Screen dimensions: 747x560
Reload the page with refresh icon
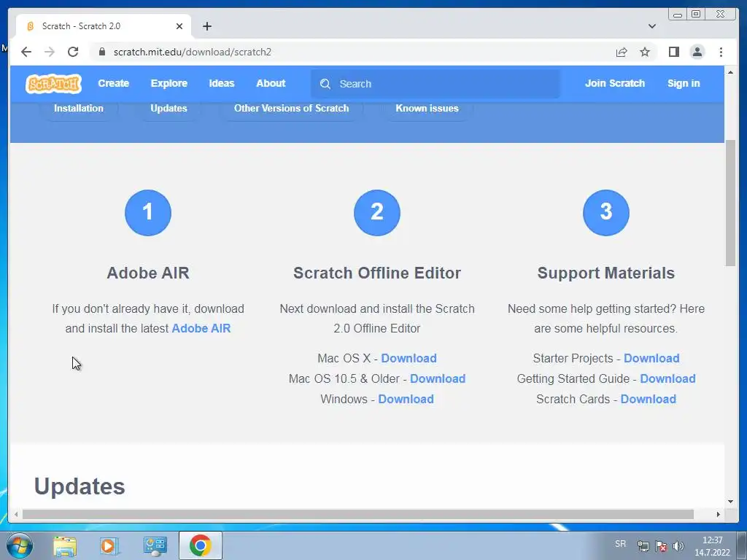[73, 52]
